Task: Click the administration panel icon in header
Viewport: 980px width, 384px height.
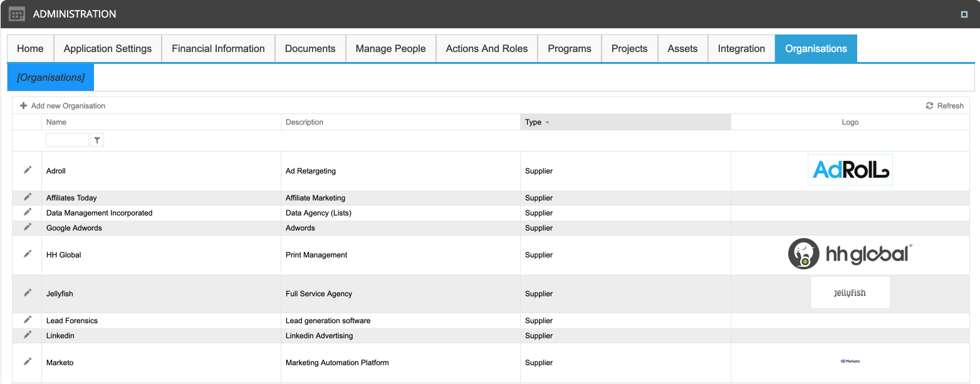Action: click(17, 14)
